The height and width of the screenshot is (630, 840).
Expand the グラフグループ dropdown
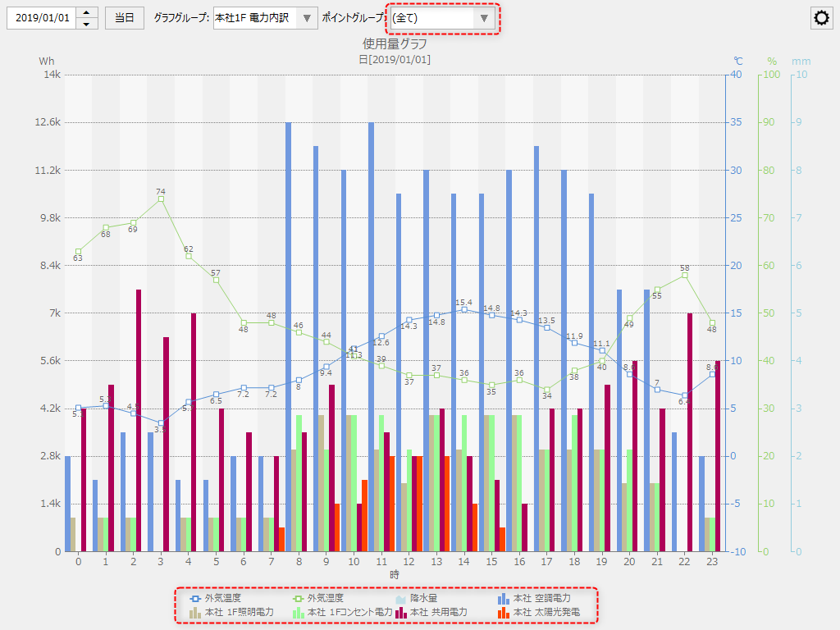(306, 18)
